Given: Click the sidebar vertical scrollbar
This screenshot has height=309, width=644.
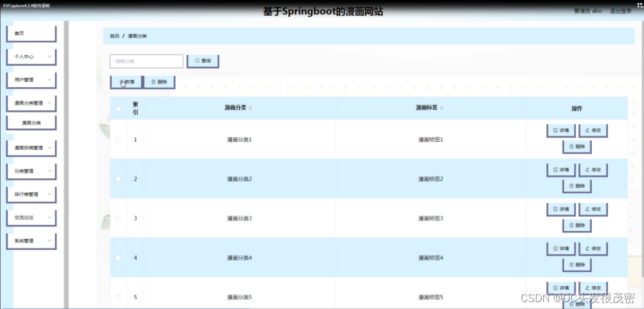Looking at the screenshot, I should 66,164.
